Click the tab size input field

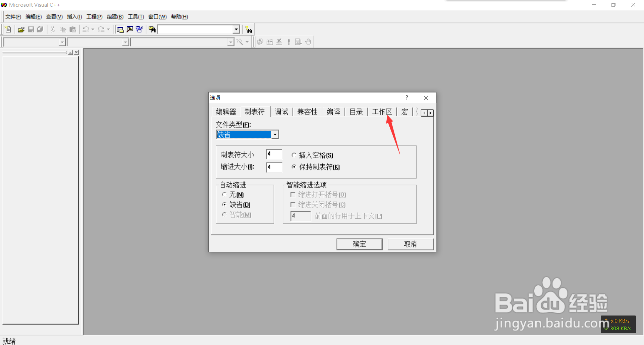click(x=274, y=154)
